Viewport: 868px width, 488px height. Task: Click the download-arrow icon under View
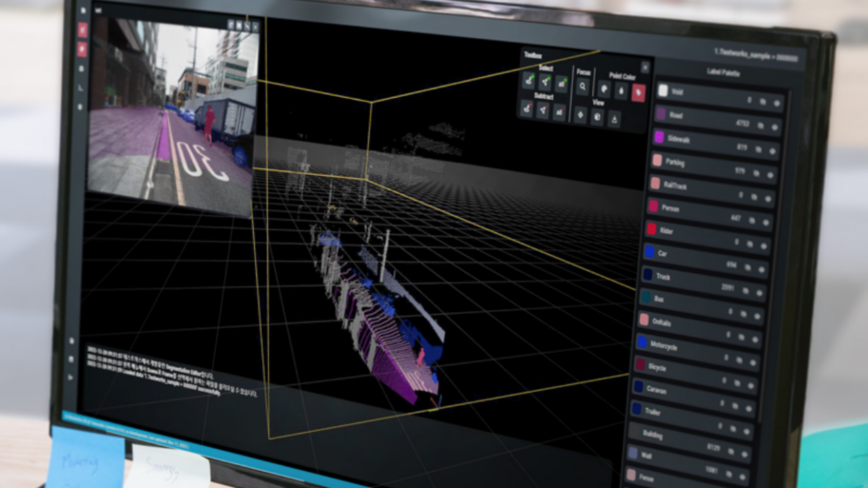pos(614,119)
